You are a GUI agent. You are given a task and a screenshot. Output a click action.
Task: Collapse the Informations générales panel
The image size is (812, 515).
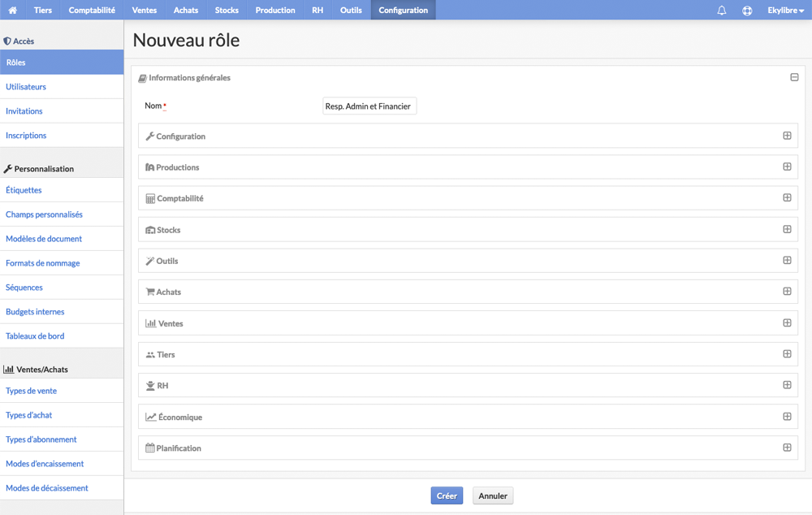794,77
